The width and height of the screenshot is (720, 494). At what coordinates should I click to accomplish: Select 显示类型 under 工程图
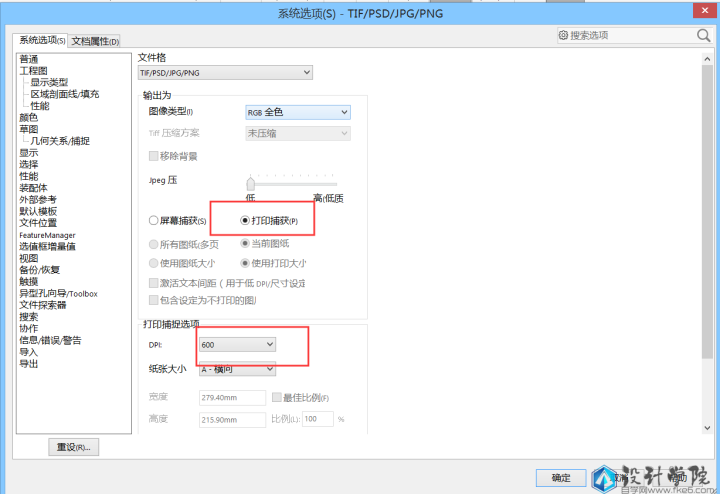click(49, 82)
